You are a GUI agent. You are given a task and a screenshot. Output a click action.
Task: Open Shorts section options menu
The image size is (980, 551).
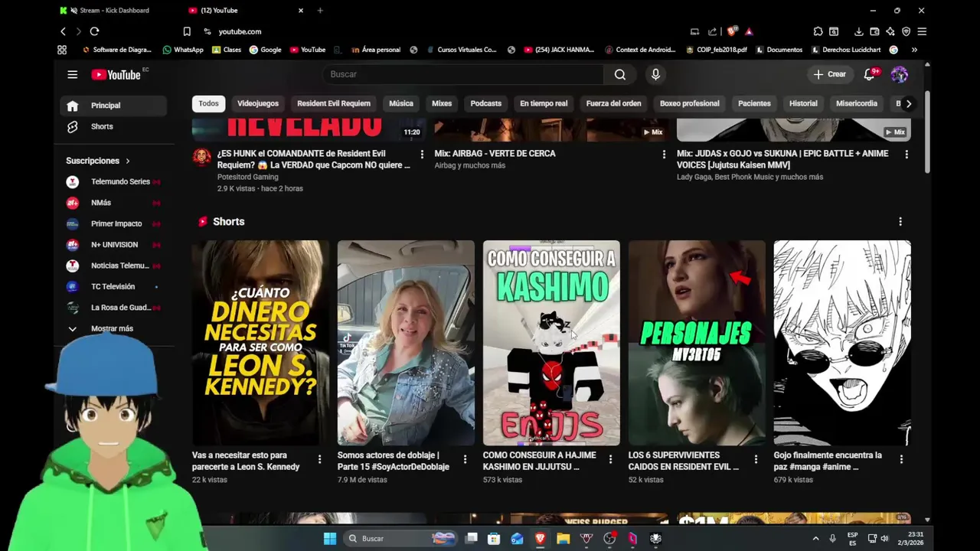click(x=900, y=222)
